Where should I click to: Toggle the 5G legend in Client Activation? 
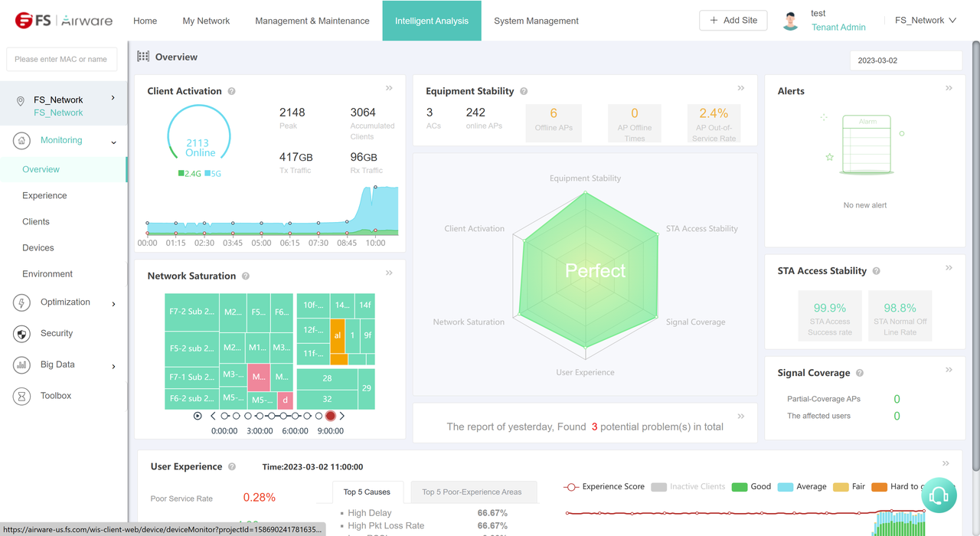pos(212,174)
